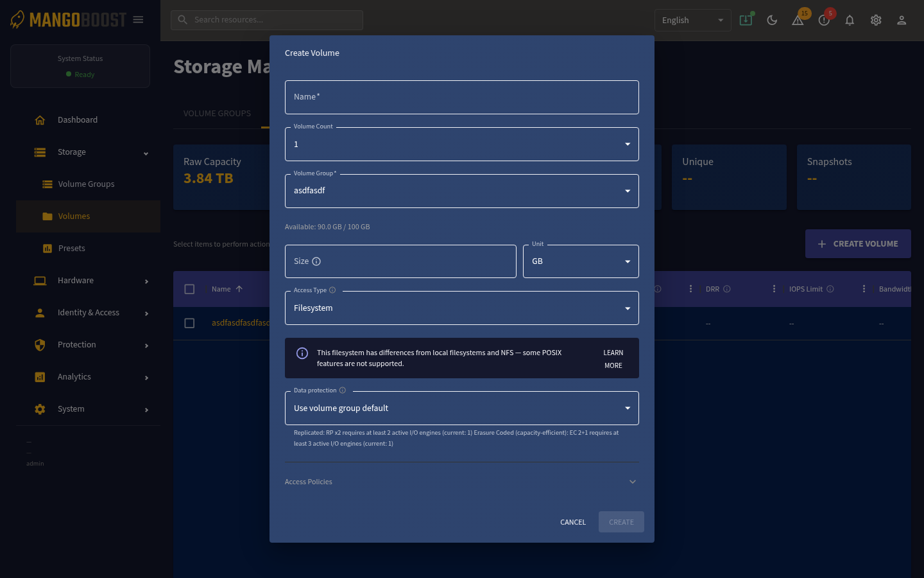
Task: Click the Storage stack icon
Action: pos(40,152)
